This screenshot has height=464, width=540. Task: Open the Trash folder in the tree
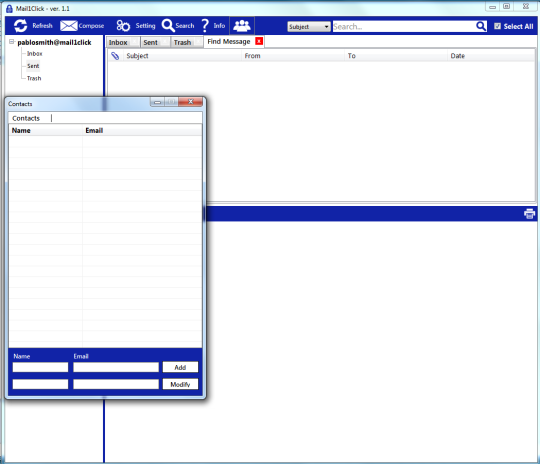pyautogui.click(x=34, y=78)
